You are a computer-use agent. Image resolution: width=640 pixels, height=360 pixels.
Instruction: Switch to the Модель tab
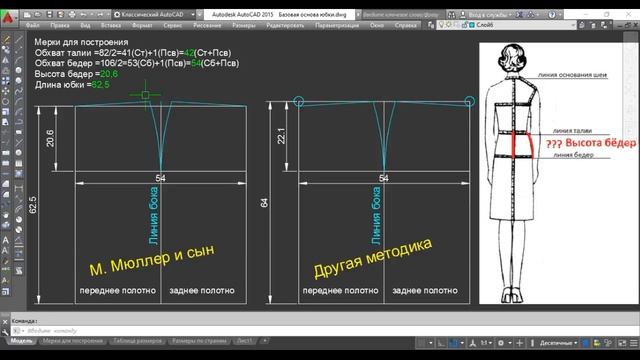(x=21, y=341)
